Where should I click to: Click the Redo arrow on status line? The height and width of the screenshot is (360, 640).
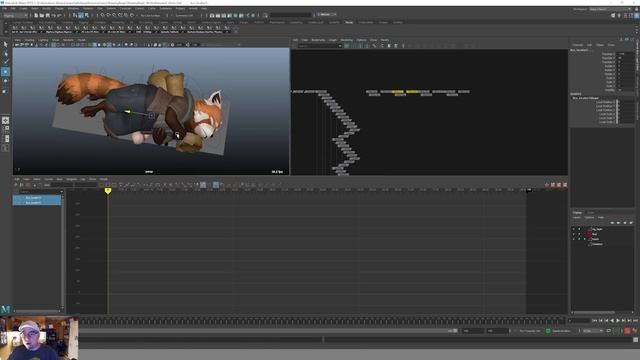(59, 16)
